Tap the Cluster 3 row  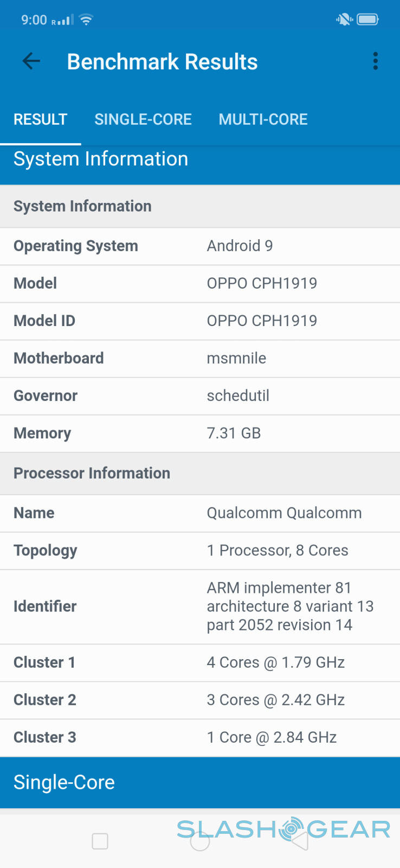[x=200, y=738]
